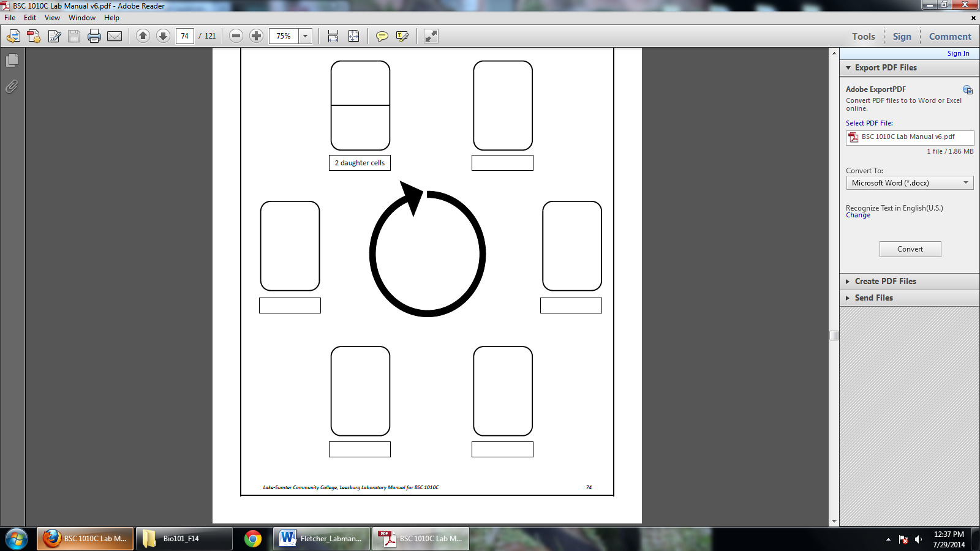The width and height of the screenshot is (980, 551).
Task: Click the fit one full page icon
Action: 354,36
